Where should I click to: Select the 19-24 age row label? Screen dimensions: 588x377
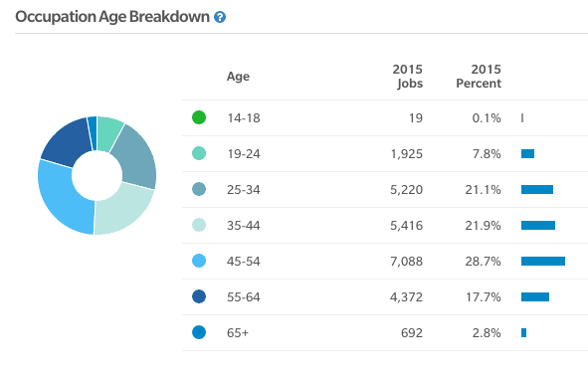[x=244, y=153]
